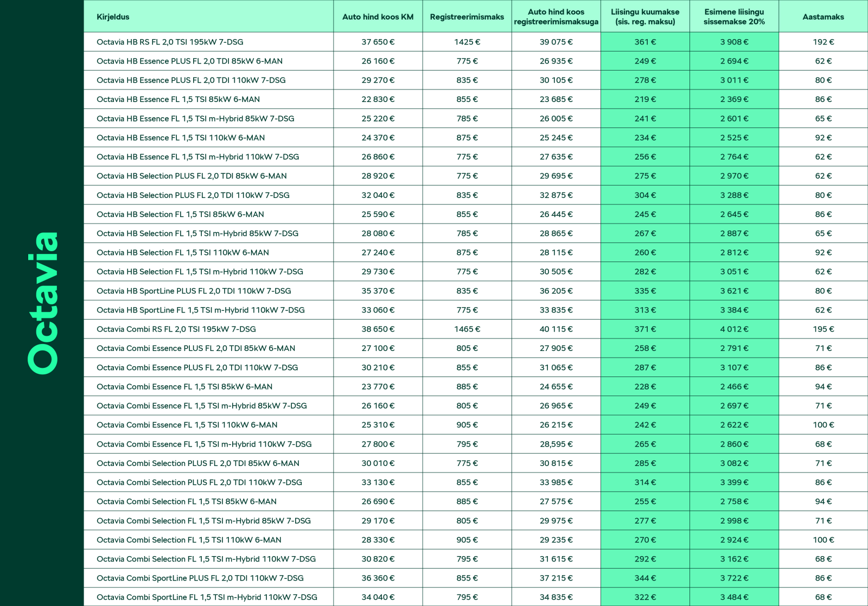Click the 219 € monthly lease payment
Screen dimensions: 868x606
click(x=645, y=99)
